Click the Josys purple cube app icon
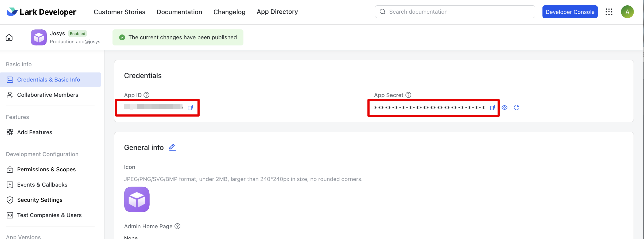 tap(39, 37)
